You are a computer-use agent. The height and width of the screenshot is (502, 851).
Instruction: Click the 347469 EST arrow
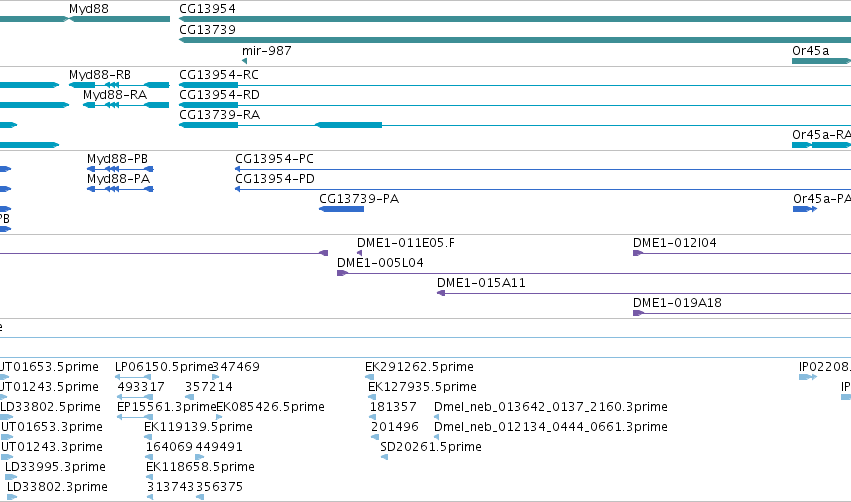(215, 377)
